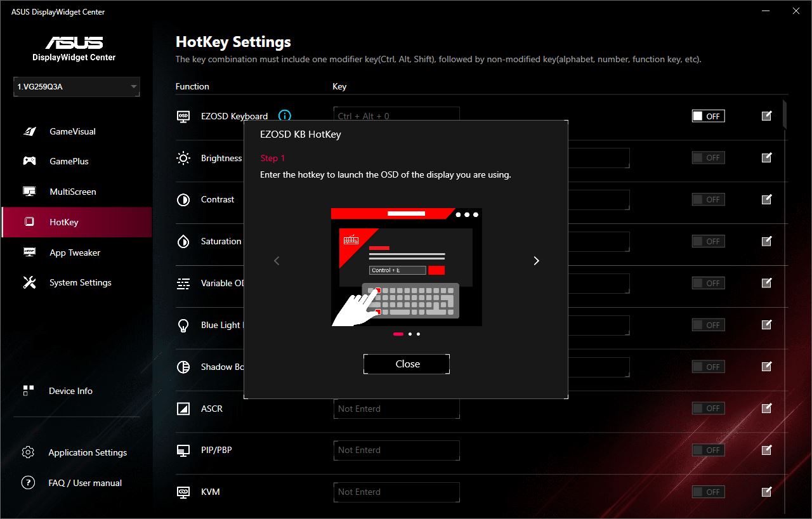Click the App Tweaker icon
This screenshot has width=812, height=519.
point(29,253)
